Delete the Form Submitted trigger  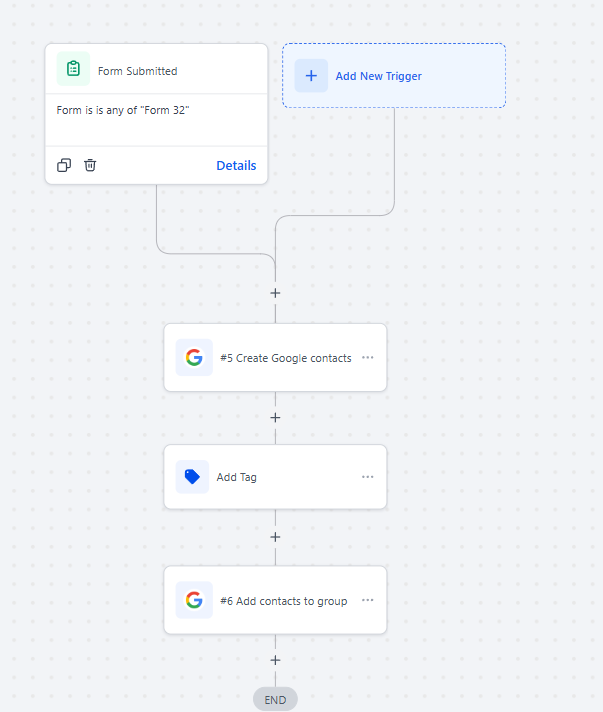coord(90,165)
